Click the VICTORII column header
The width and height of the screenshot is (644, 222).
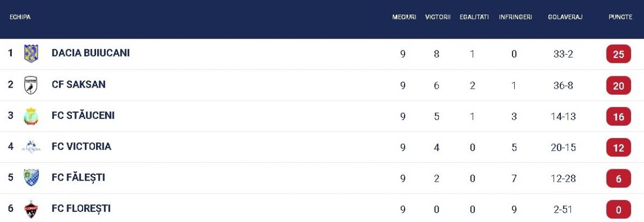pos(438,17)
